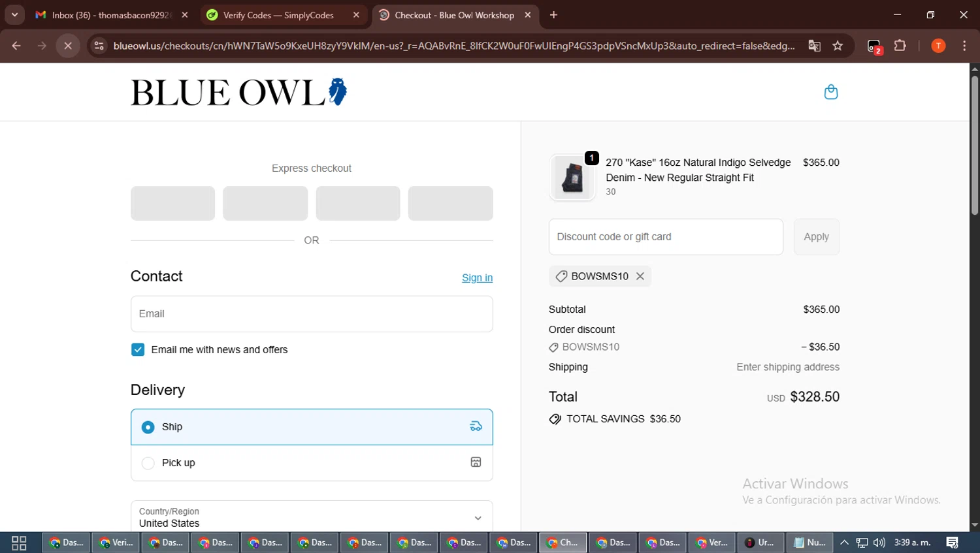Select the Pick up delivery option
The image size is (980, 553).
pyautogui.click(x=312, y=463)
